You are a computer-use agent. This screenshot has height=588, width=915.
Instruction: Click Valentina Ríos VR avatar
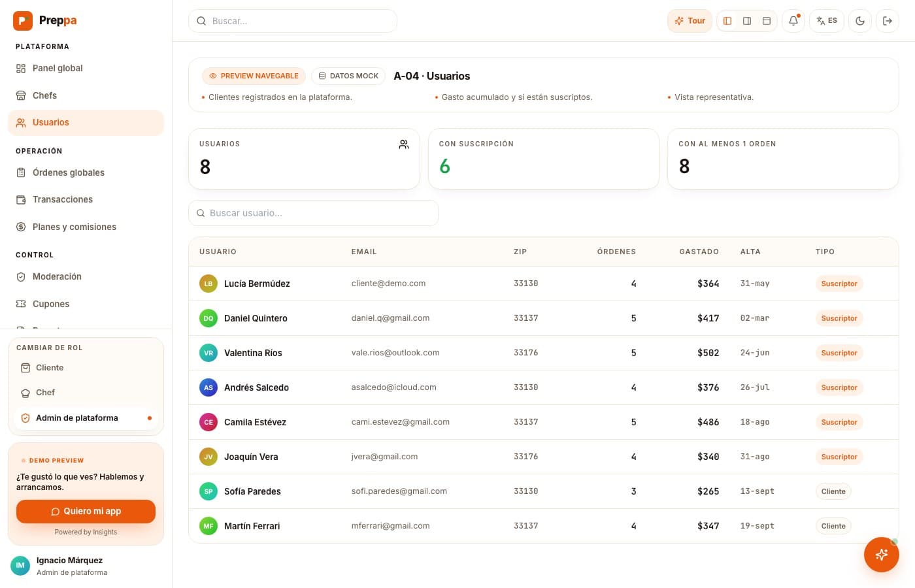208,353
